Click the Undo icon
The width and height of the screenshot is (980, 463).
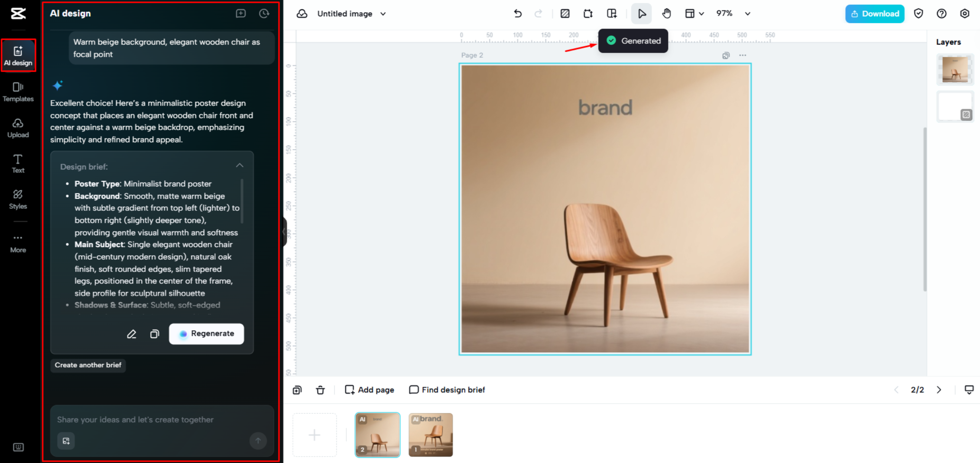(x=518, y=13)
